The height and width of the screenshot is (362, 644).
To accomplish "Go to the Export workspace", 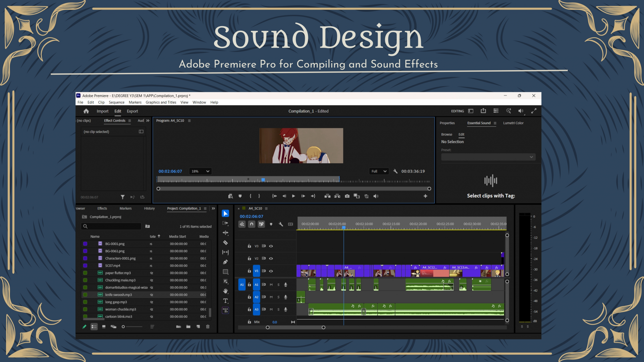I will coord(132,111).
